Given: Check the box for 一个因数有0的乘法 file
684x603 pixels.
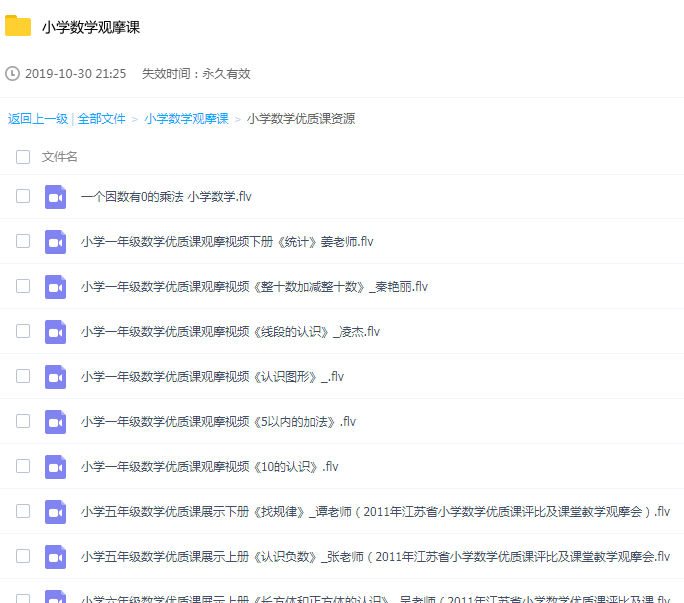Looking at the screenshot, I should (x=23, y=197).
